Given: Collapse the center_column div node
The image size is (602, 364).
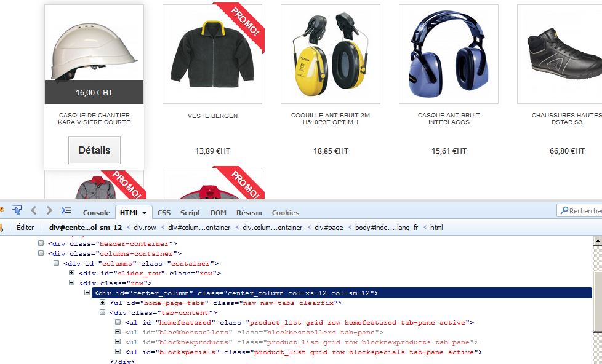Looking at the screenshot, I should point(87,293).
